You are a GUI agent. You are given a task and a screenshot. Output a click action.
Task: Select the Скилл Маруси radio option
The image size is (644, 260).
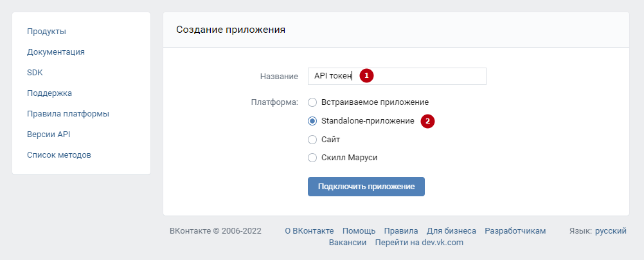tap(312, 158)
